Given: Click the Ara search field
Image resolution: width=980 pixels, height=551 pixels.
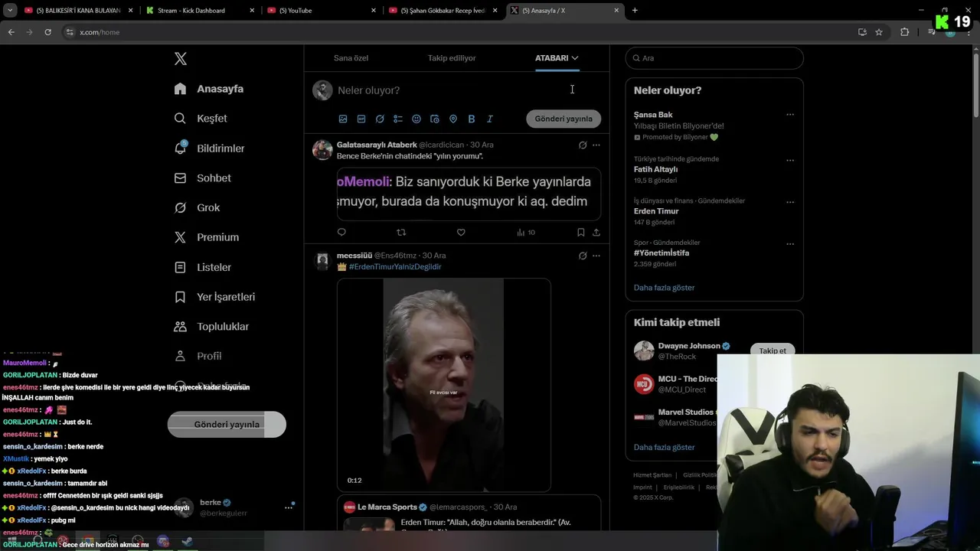Looking at the screenshot, I should click(714, 58).
